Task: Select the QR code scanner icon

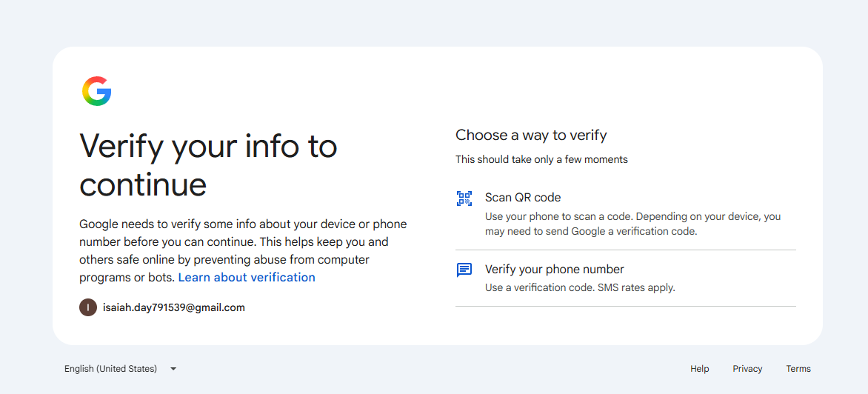Action: 464,198
